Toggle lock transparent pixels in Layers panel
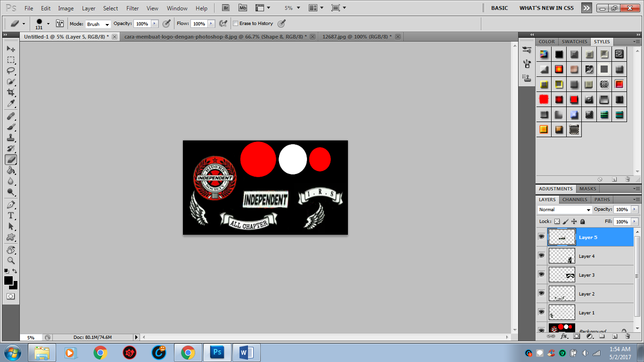This screenshot has width=644, height=362. click(x=557, y=221)
